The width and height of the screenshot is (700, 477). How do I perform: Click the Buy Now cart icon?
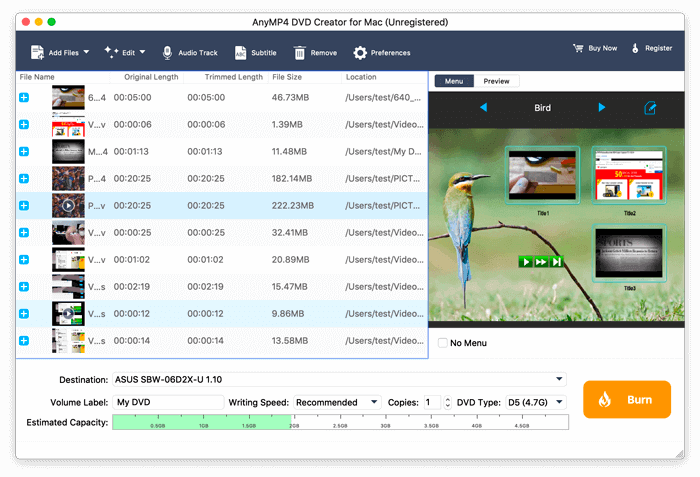[x=578, y=48]
